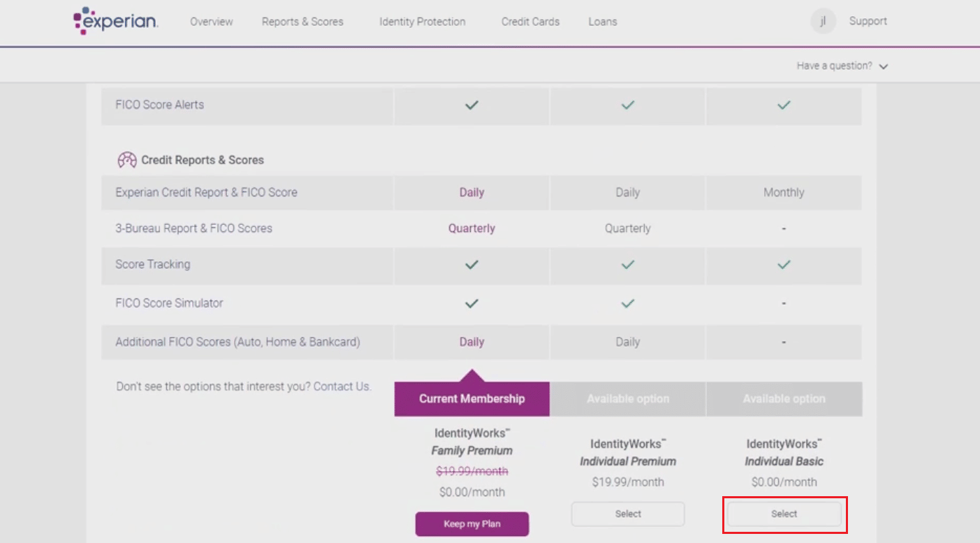
Task: Click the Individual Premium plan name
Action: (x=628, y=461)
